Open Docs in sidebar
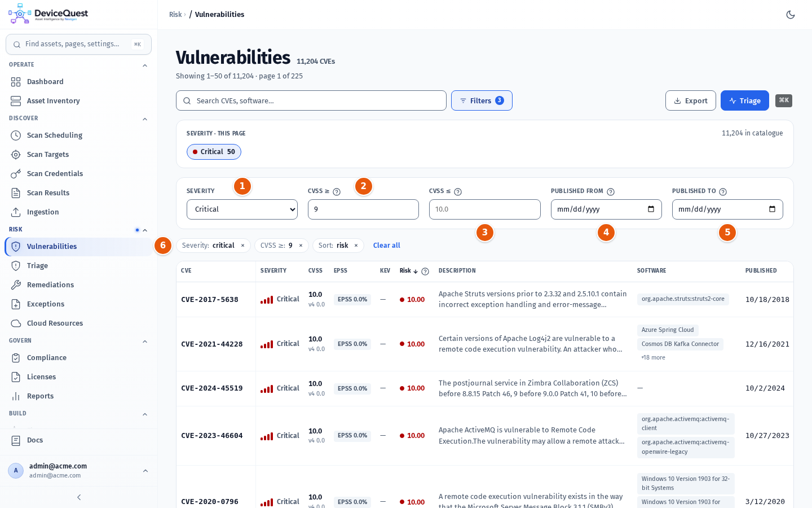 point(79,440)
